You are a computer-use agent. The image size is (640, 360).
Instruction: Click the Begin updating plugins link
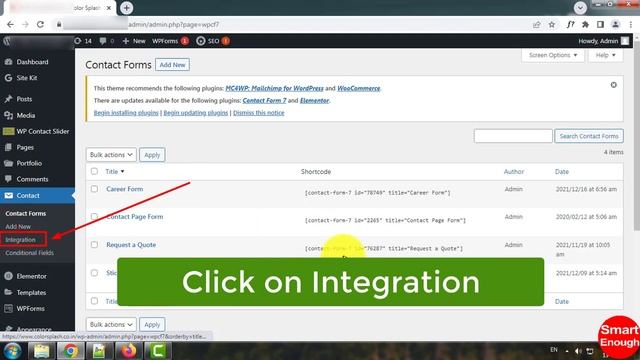(x=196, y=113)
